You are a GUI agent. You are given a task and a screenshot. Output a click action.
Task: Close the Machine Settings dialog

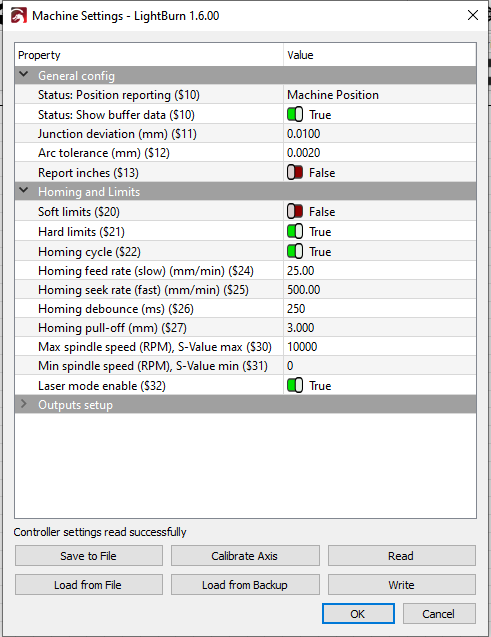click(x=473, y=15)
